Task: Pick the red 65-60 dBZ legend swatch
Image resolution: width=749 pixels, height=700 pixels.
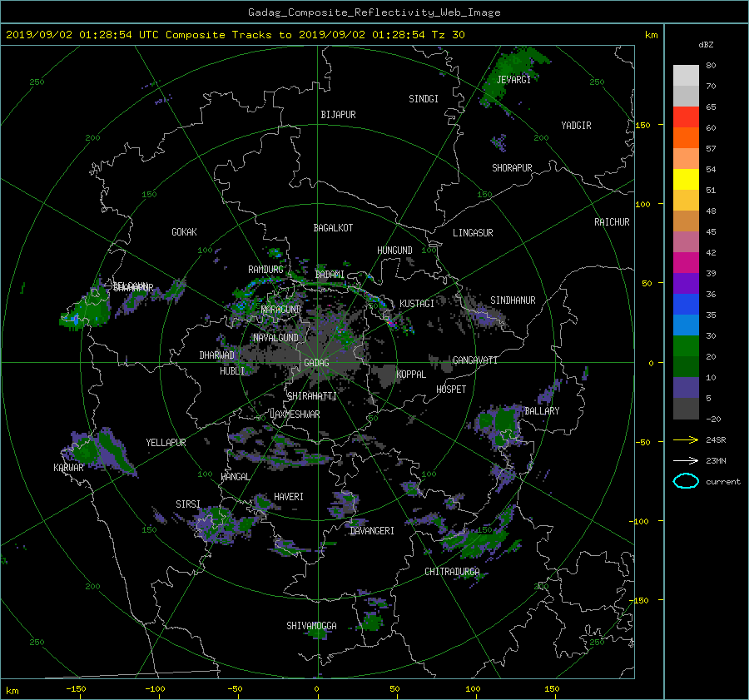Action: [x=686, y=117]
